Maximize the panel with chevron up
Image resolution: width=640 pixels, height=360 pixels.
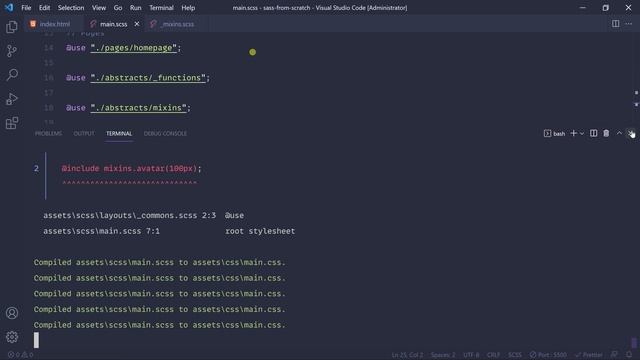pyautogui.click(x=619, y=133)
